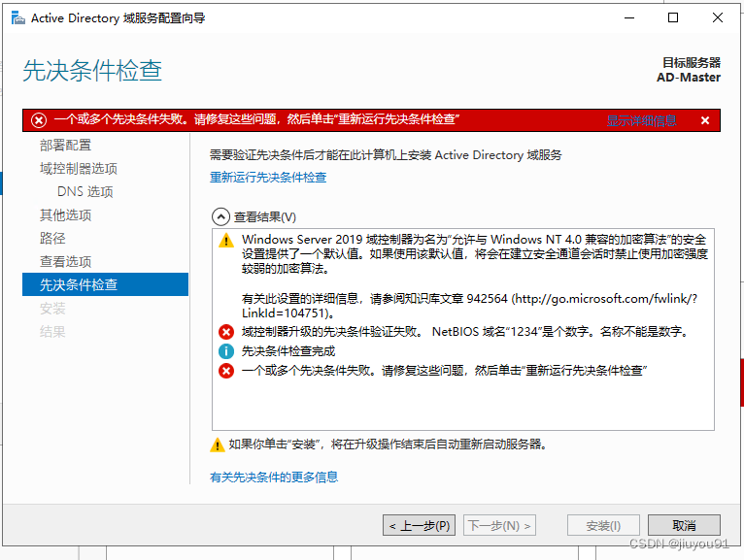Click the yellow warning icon for Windows Server 2019

(226, 241)
